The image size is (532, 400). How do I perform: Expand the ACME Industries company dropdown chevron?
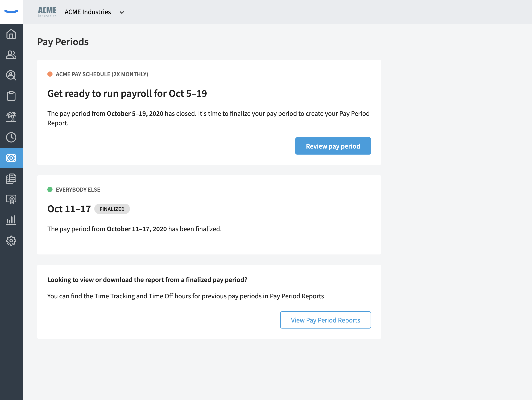(122, 12)
